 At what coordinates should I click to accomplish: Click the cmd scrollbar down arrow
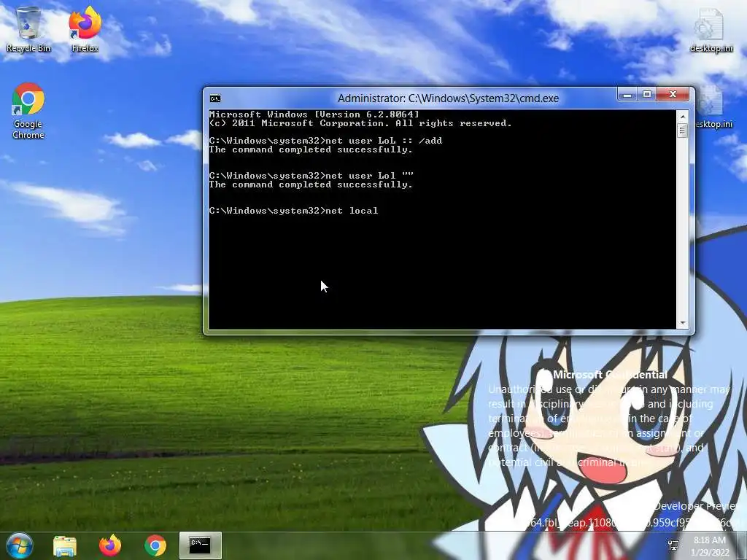682,323
